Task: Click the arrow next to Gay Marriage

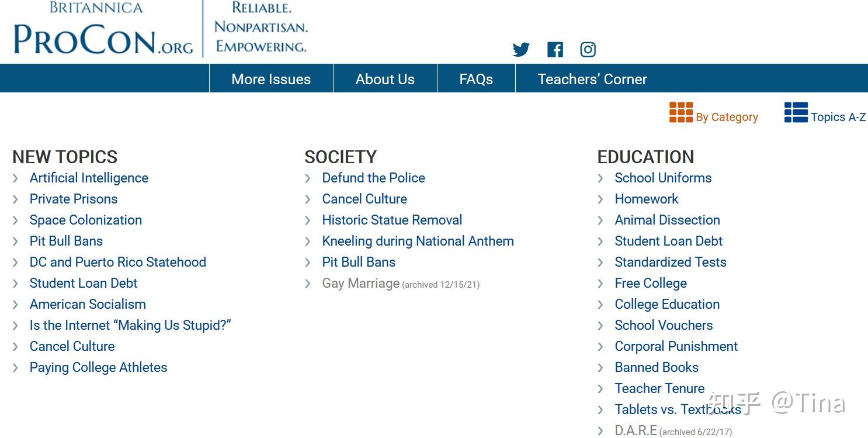Action: click(x=308, y=284)
